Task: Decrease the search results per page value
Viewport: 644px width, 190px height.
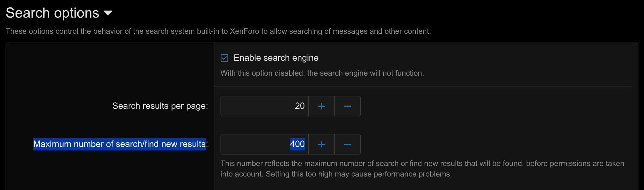Action: point(347,106)
